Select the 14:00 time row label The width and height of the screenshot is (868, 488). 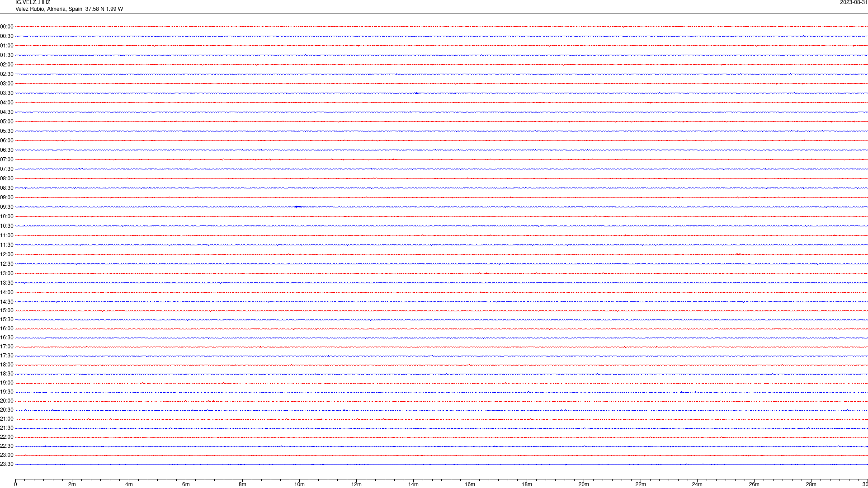click(7, 292)
